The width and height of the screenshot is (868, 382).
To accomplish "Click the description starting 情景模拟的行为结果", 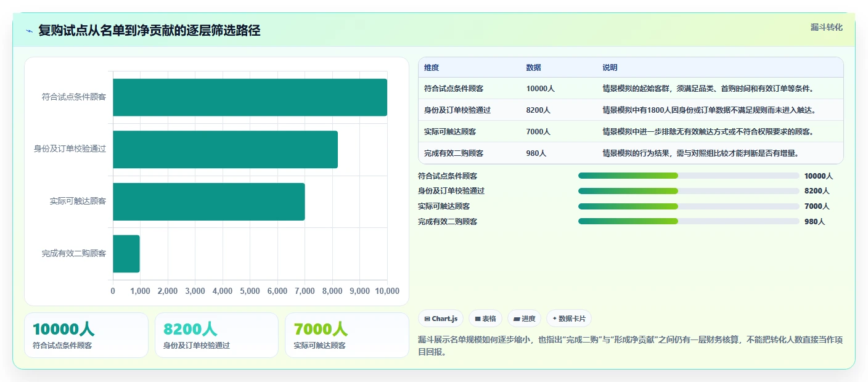I will [701, 153].
